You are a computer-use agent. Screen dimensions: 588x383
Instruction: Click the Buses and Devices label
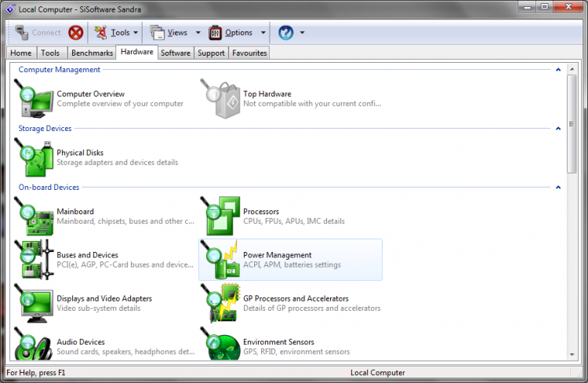click(87, 255)
